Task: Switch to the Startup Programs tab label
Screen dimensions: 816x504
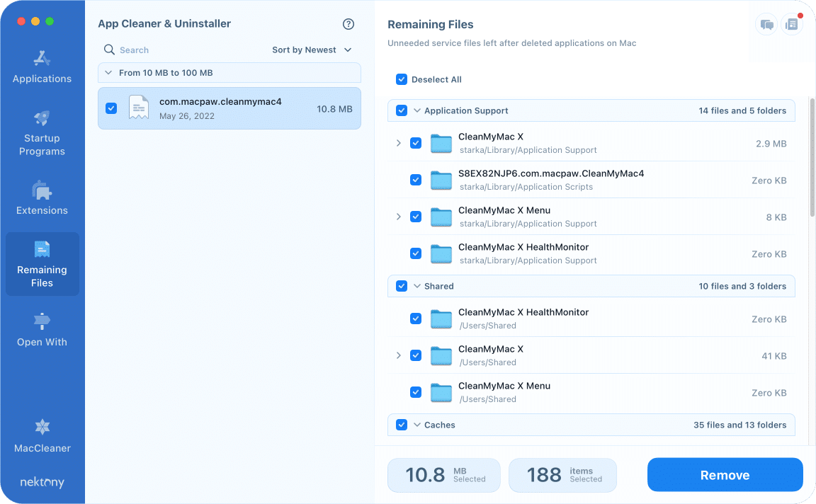Action: 42,144
